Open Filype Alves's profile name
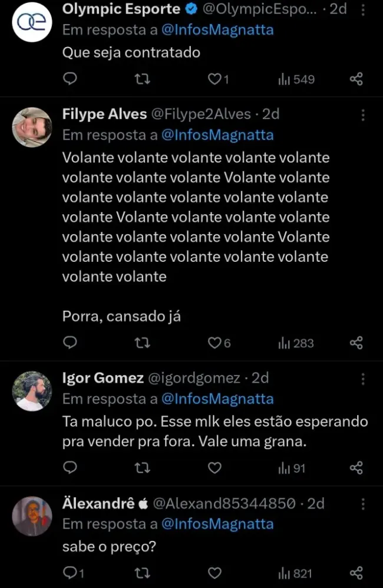Image resolution: width=383 pixels, height=588 pixels. tap(104, 115)
